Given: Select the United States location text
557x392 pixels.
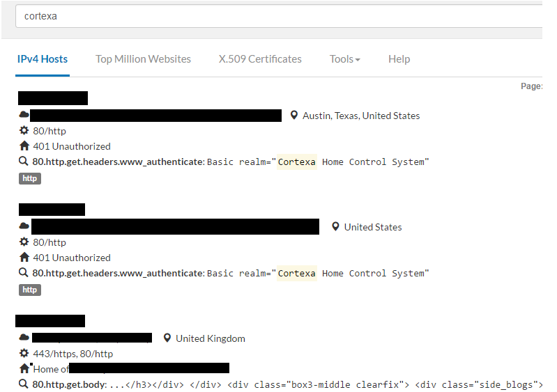Looking at the screenshot, I should pos(373,228).
